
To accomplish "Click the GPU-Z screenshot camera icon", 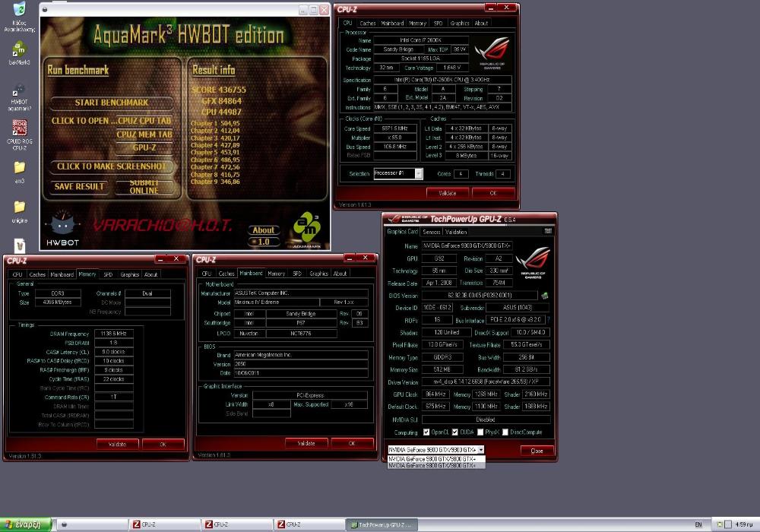I will click(x=548, y=231).
